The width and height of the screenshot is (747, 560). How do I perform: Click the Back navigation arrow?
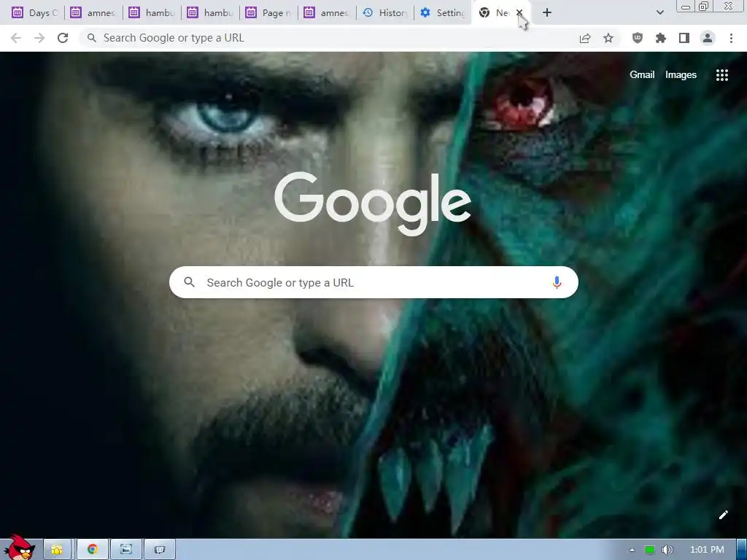click(16, 38)
